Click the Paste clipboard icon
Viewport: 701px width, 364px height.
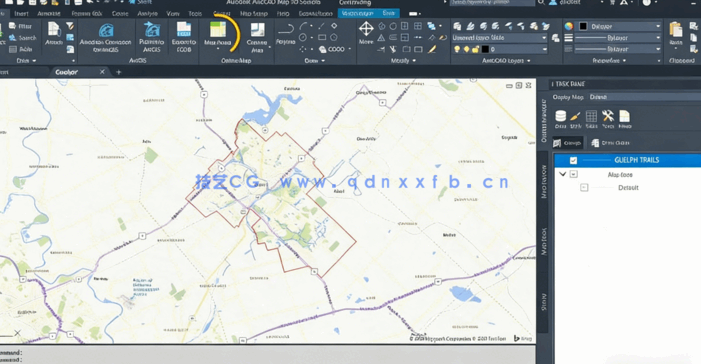click(676, 30)
